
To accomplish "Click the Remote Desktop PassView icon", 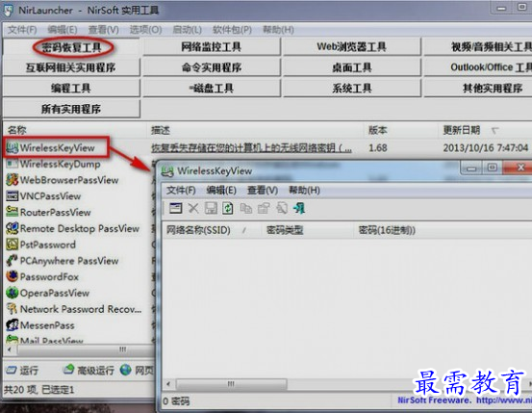I will click(x=12, y=228).
